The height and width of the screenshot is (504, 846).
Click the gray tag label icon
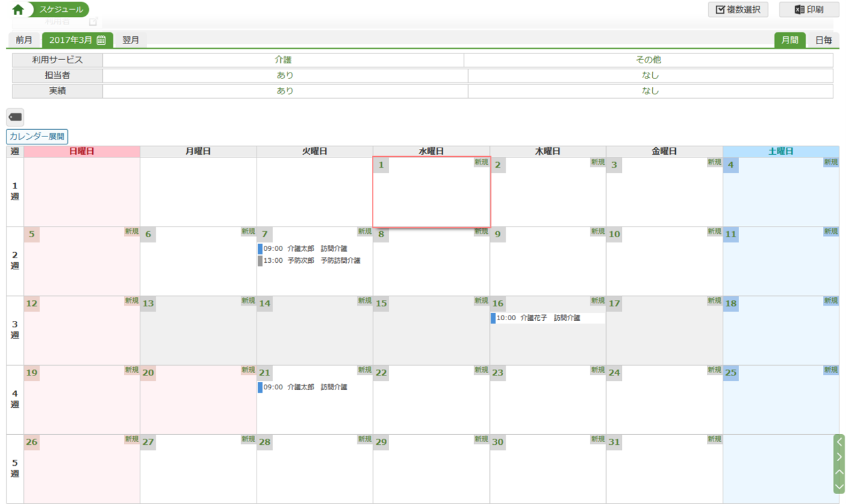(15, 117)
